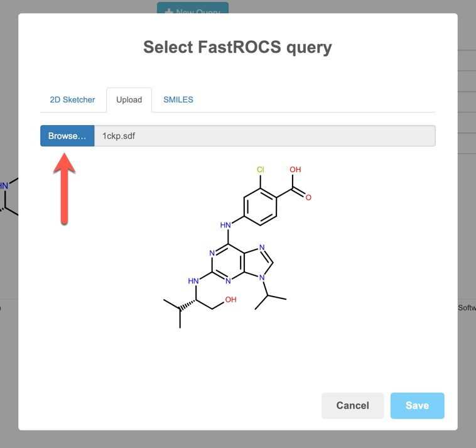The height and width of the screenshot is (448, 476).
Task: Click the Browse… file button
Action: pos(67,136)
